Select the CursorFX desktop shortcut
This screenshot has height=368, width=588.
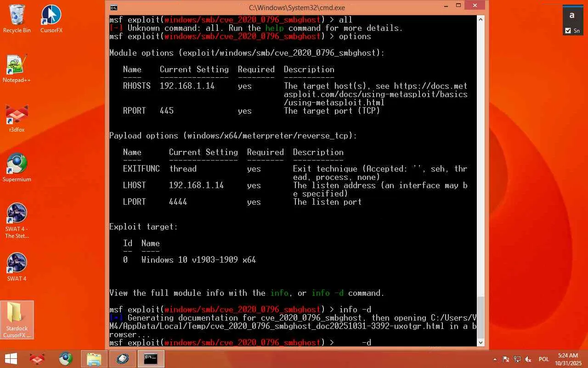coord(51,19)
